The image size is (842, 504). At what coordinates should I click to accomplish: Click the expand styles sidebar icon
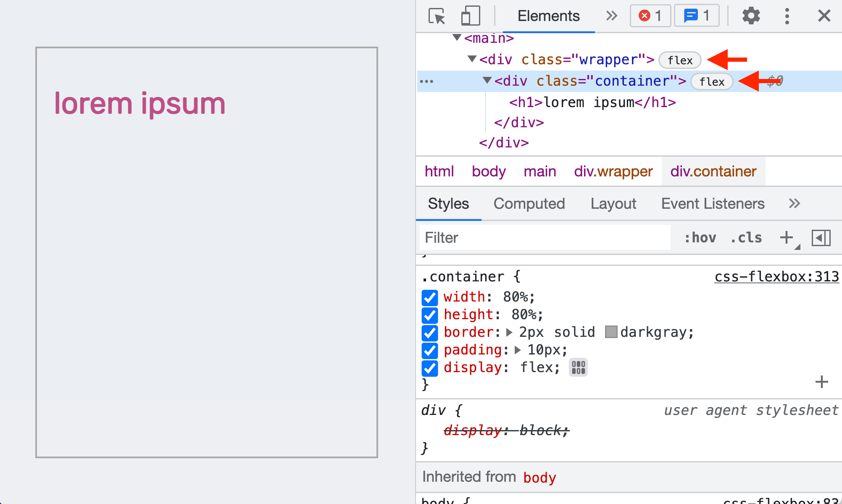[x=821, y=238]
